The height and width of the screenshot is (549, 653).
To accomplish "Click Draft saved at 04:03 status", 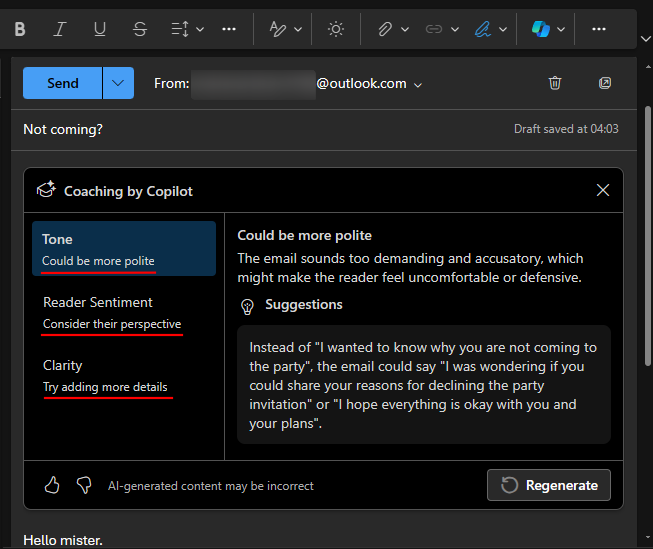I will (x=566, y=129).
